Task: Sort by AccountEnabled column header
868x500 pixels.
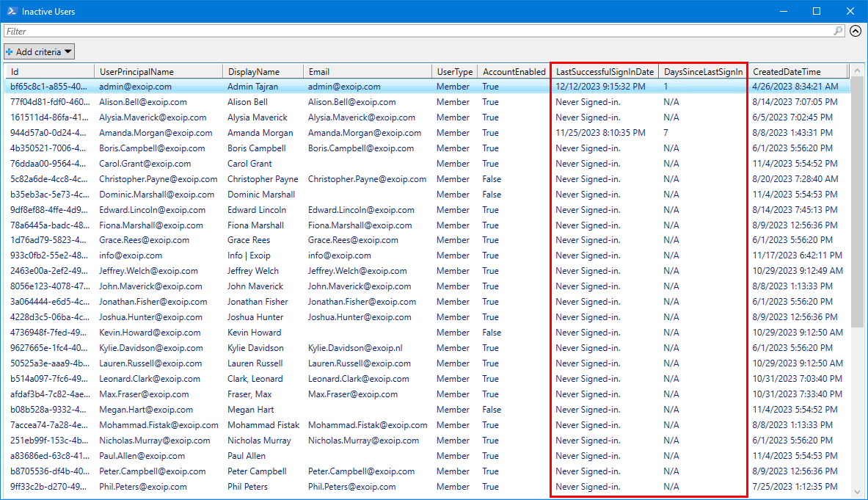Action: coord(514,71)
